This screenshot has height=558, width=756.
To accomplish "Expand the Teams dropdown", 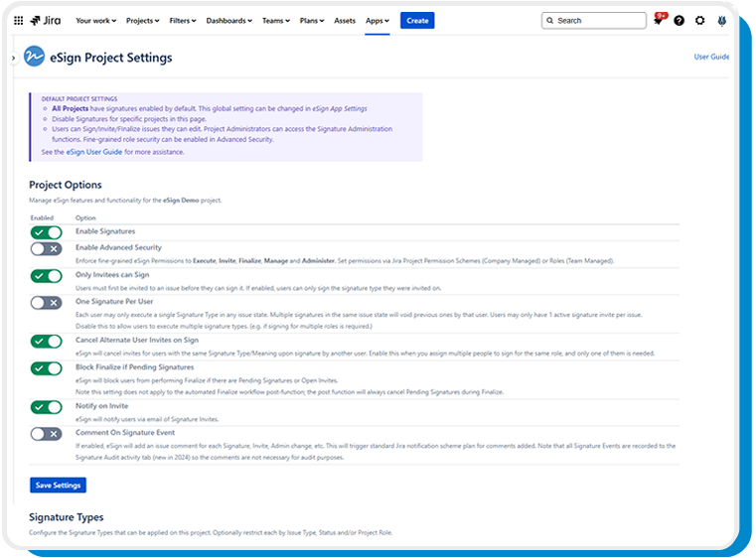I will click(x=276, y=21).
